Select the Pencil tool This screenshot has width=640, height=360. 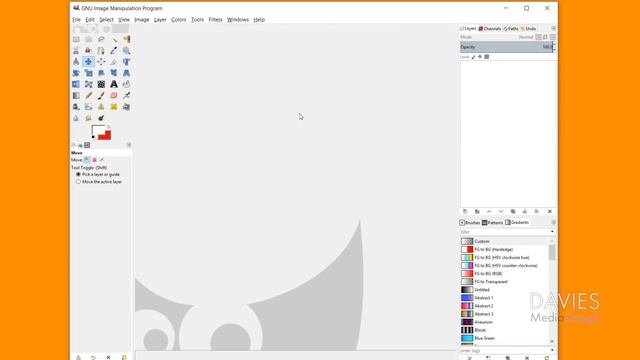[88, 96]
